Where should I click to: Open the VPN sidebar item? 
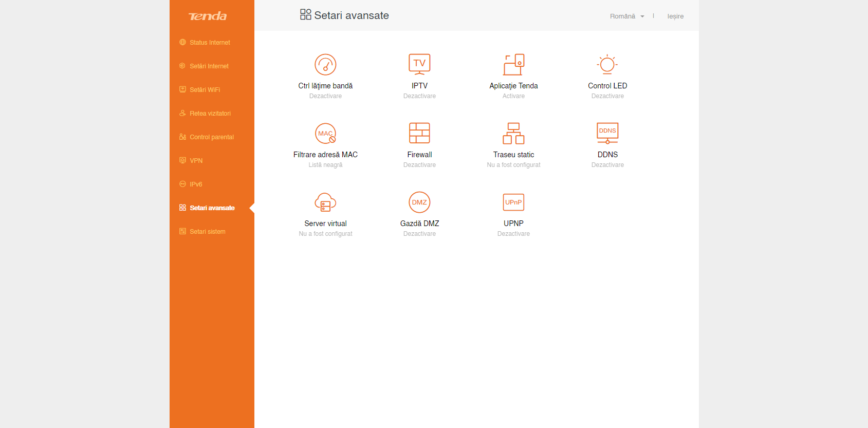tap(196, 161)
